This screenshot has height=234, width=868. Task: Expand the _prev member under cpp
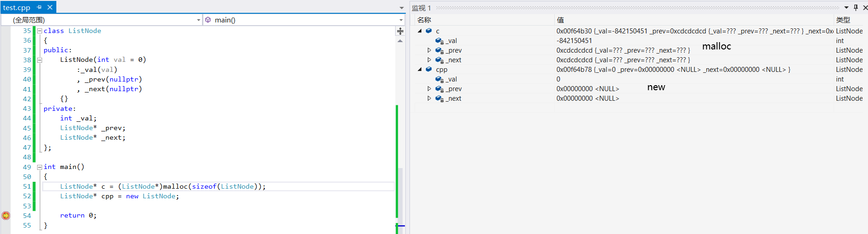click(429, 89)
